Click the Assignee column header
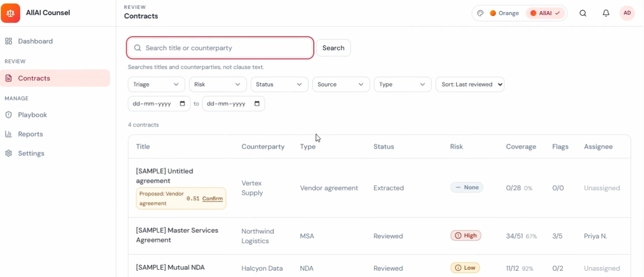The width and height of the screenshot is (644, 277). pyautogui.click(x=598, y=147)
